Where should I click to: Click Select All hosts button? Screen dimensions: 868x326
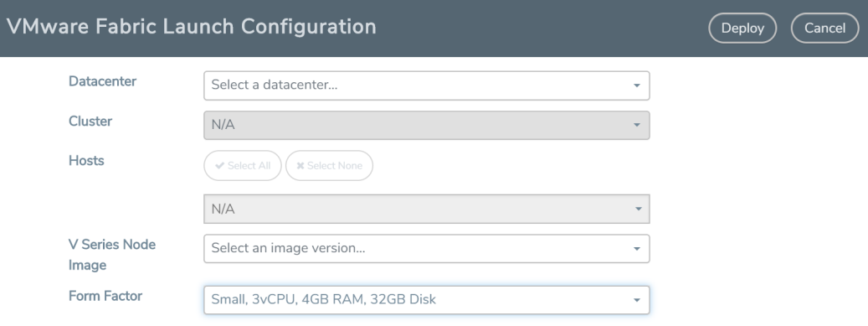[243, 166]
